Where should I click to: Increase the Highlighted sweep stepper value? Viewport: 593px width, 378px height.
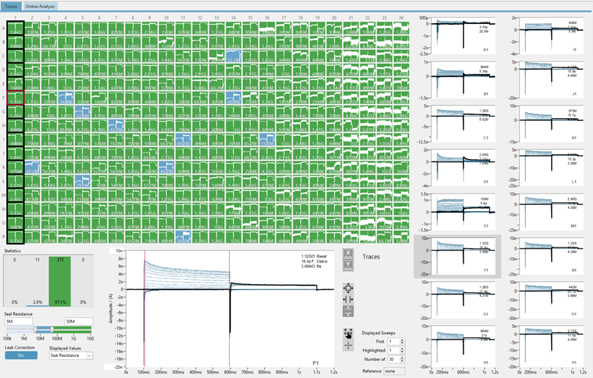point(402,349)
